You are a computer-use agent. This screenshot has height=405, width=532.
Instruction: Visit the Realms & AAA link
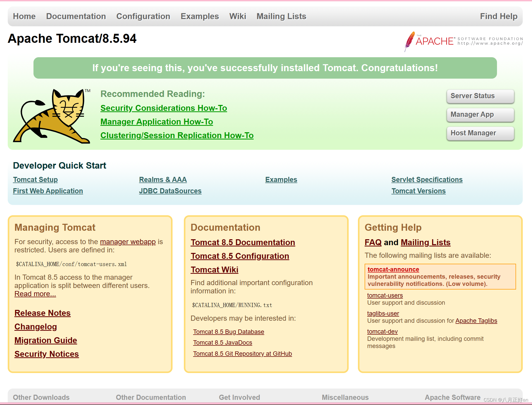[x=163, y=180]
